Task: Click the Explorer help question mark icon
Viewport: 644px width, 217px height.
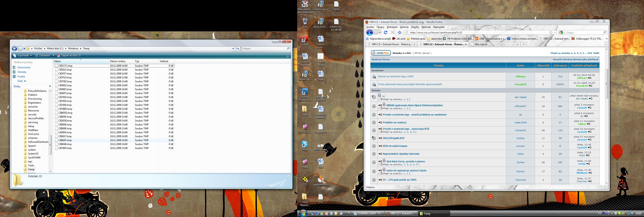Action: 288,55
